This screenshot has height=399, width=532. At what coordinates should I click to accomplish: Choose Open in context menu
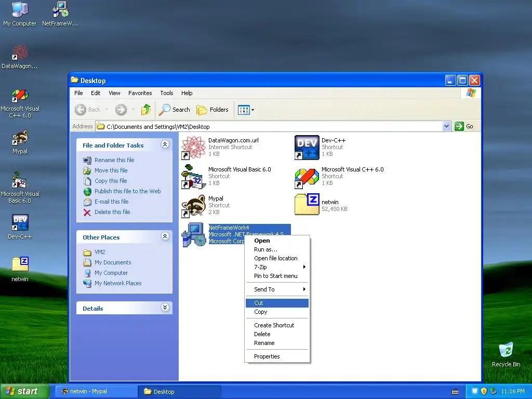[x=277, y=241]
